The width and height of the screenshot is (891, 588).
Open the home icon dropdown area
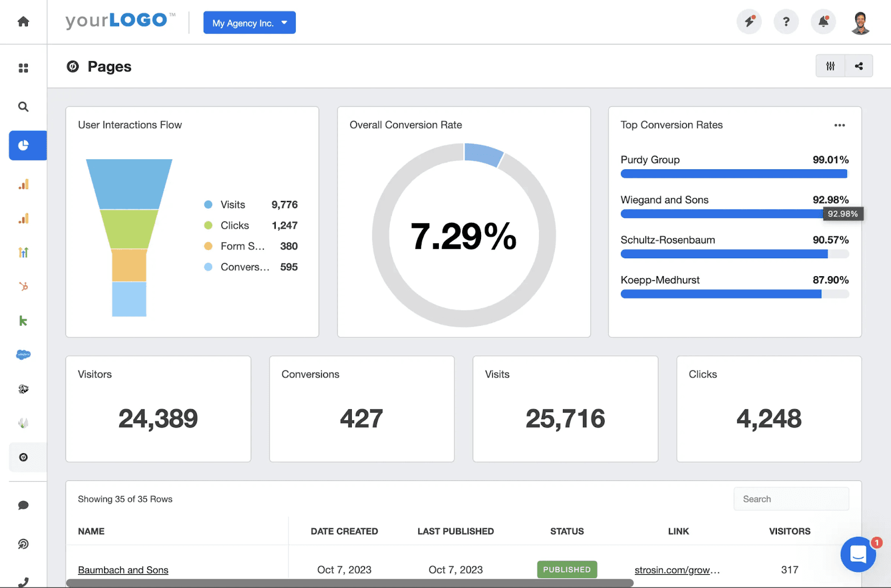(x=23, y=22)
